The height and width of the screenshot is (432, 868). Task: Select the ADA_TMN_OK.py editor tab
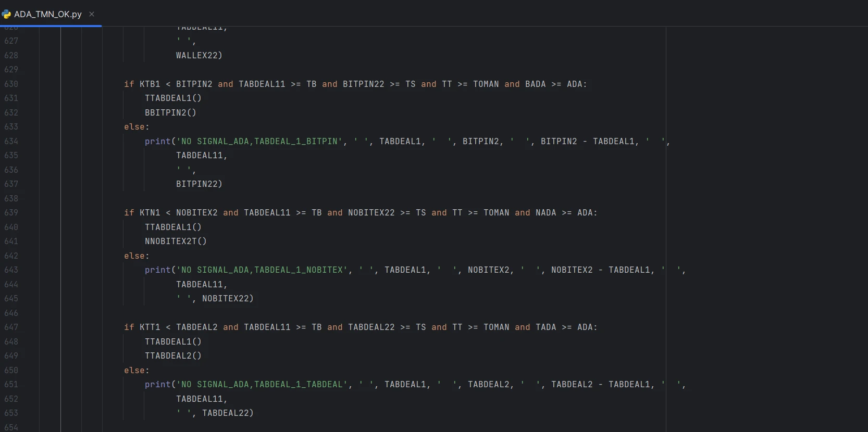pos(47,14)
